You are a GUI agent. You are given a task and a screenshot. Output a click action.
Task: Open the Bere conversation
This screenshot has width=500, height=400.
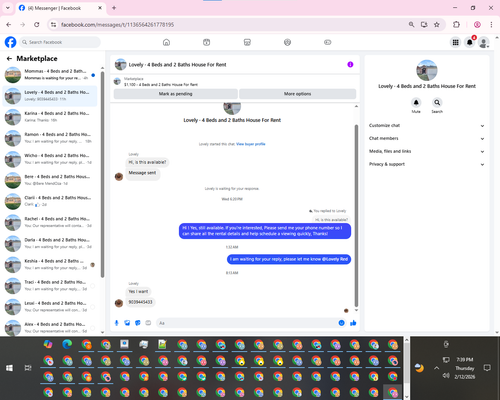click(x=50, y=180)
